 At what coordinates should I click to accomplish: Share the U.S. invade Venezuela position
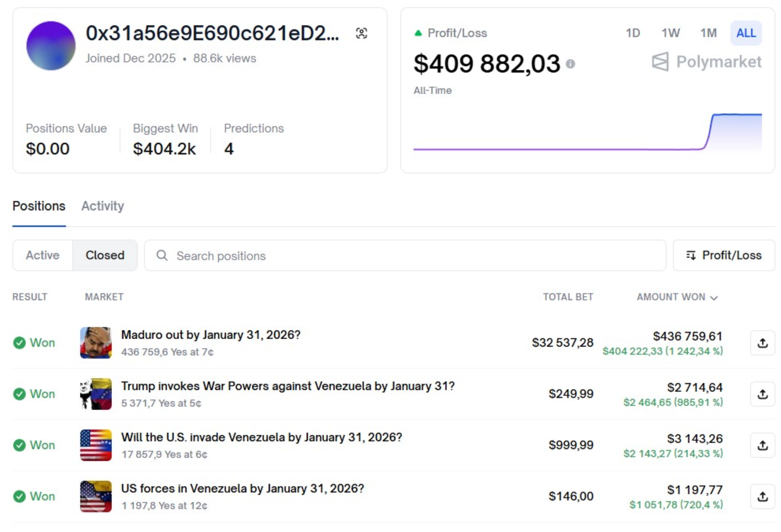click(762, 445)
